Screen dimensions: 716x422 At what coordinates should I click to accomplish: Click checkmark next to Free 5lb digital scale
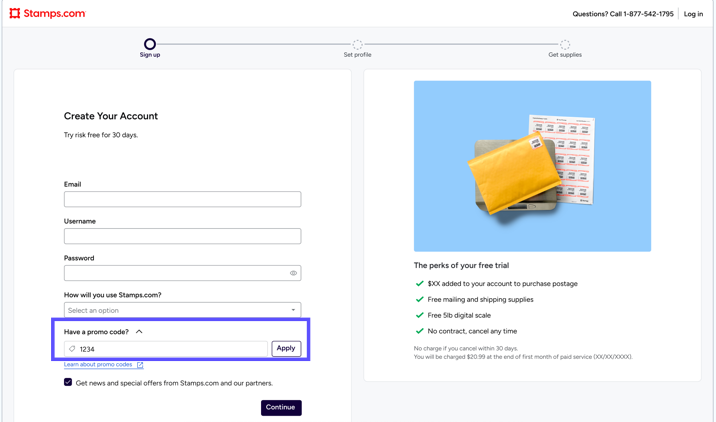[420, 315]
